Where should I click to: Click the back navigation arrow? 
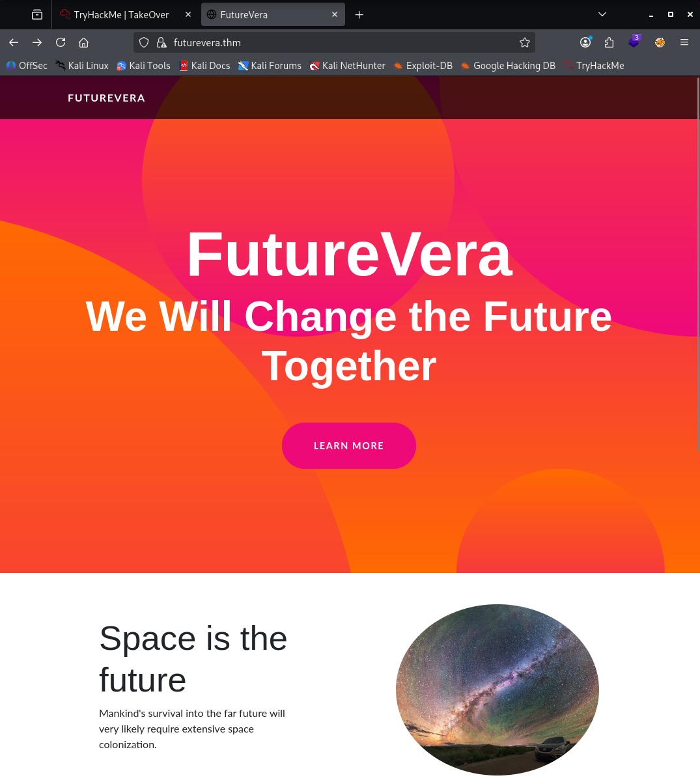(14, 42)
